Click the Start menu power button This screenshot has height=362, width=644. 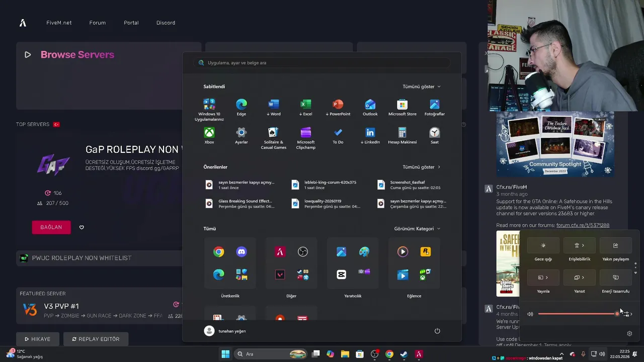437,331
